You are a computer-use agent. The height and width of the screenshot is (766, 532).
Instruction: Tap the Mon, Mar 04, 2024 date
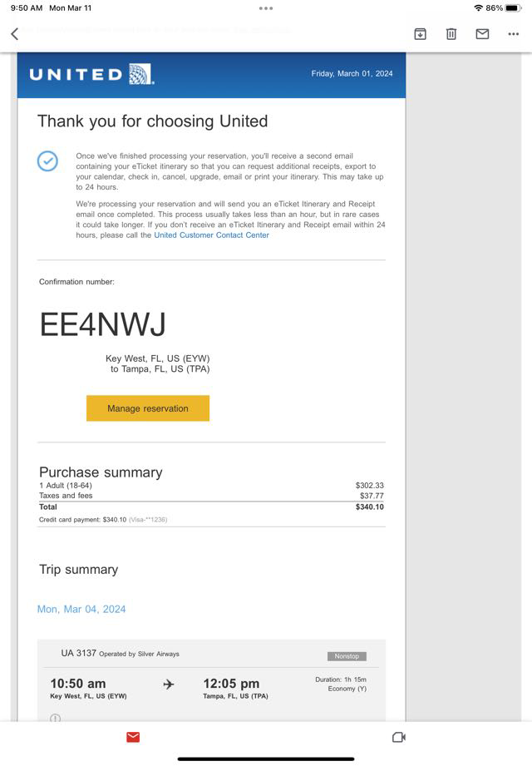(81, 610)
